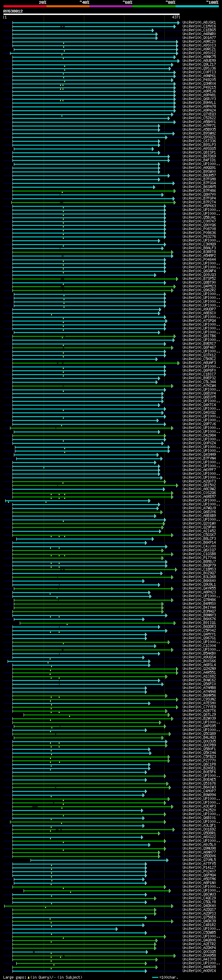Image resolution: width=222 pixels, height=980 pixels.
Task: Select the UniRef100_Q8H7V0 label
Action: [199, 194]
